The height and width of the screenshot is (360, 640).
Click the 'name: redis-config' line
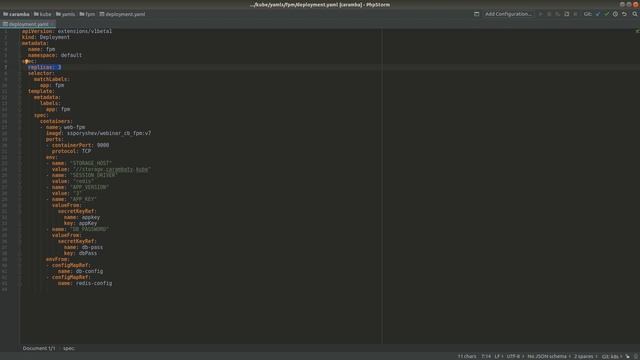click(85, 283)
